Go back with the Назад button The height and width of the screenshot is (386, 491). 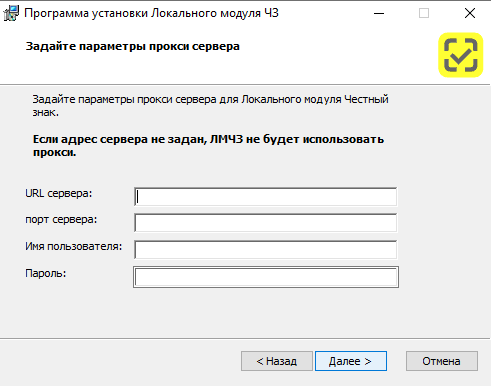pos(277,361)
